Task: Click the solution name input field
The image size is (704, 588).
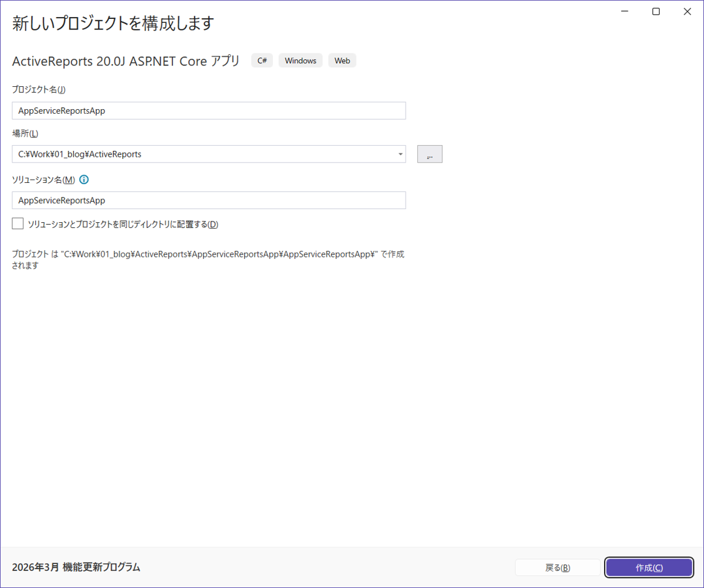Action: click(x=209, y=201)
